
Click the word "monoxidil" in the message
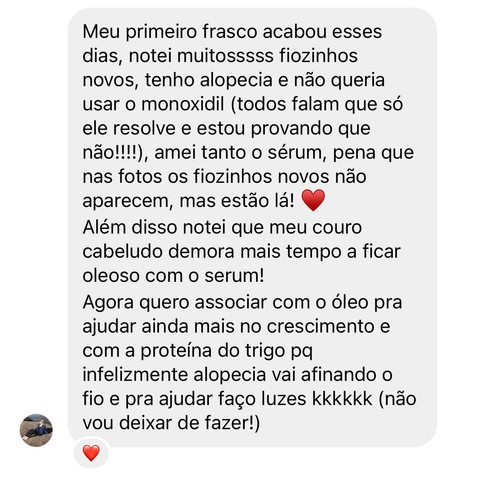pyautogui.click(x=182, y=104)
